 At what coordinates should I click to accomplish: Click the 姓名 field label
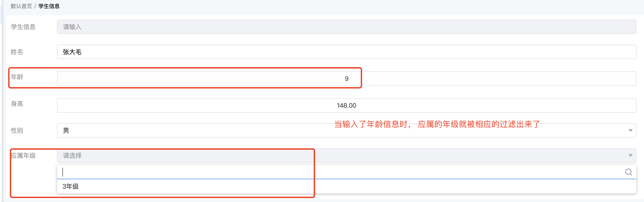tap(17, 52)
